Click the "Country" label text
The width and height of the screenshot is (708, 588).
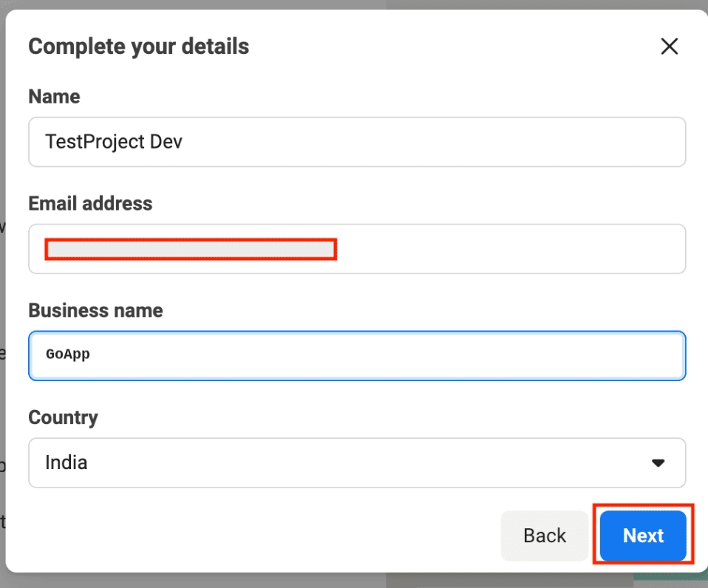pos(63,417)
